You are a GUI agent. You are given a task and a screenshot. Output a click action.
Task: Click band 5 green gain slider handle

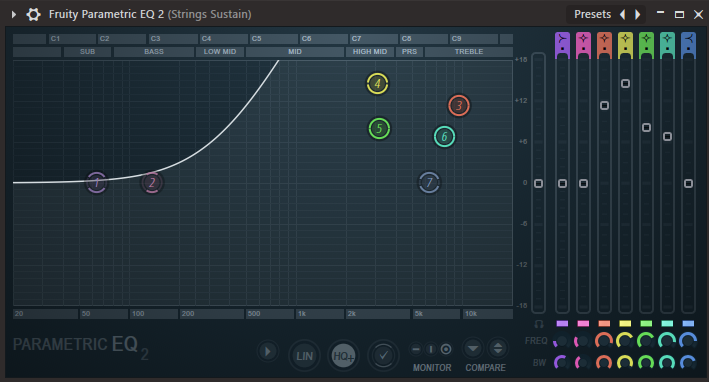click(x=647, y=128)
